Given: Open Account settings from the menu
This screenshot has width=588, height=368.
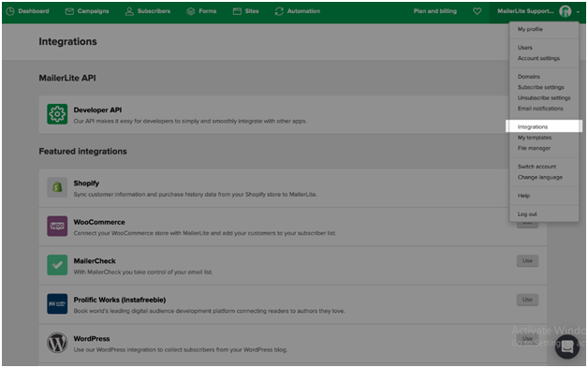Looking at the screenshot, I should [x=538, y=58].
